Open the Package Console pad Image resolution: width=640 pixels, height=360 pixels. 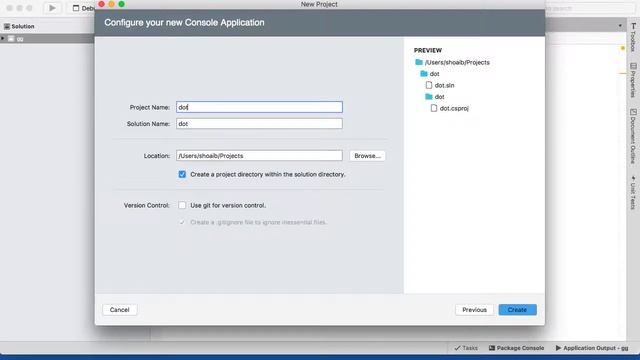pyautogui.click(x=516, y=348)
